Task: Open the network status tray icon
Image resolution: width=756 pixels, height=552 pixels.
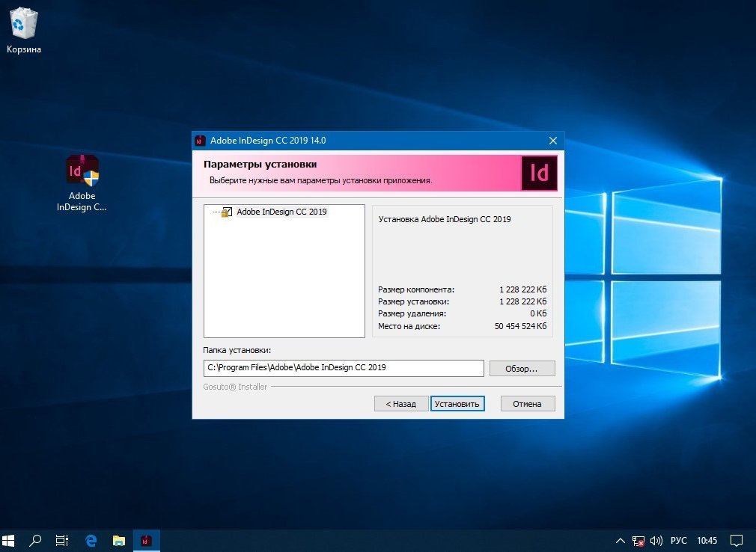Action: pos(638,541)
